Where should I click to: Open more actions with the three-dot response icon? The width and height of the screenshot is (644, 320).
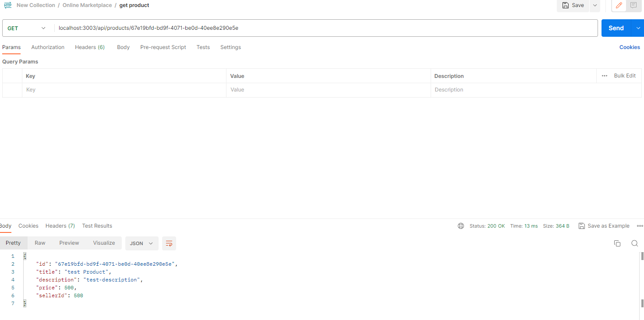(640, 226)
